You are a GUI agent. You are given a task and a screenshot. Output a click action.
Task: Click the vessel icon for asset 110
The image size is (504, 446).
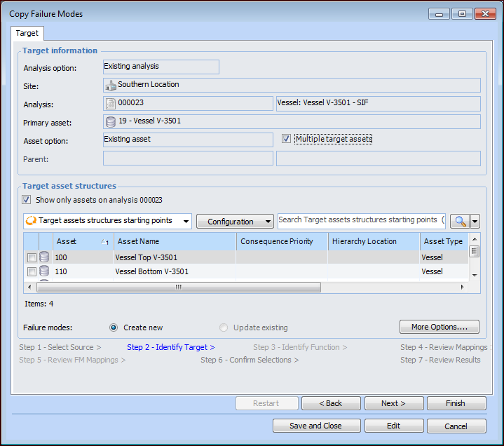44,271
